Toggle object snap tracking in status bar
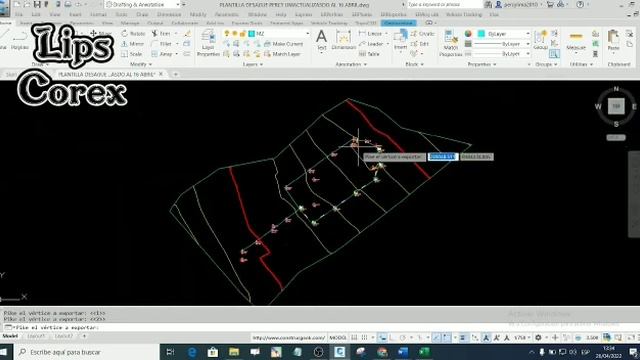This screenshot has width=640, height=360. pyautogui.click(x=436, y=338)
